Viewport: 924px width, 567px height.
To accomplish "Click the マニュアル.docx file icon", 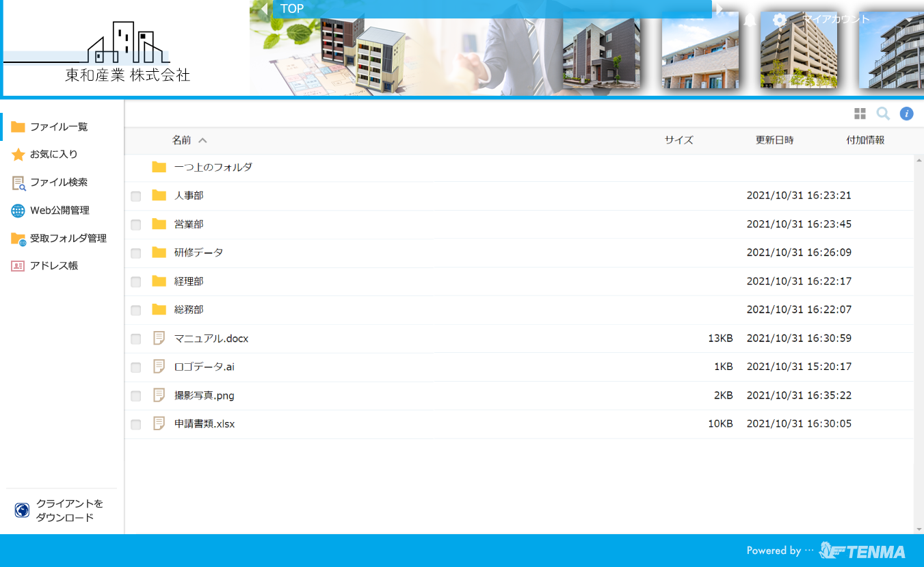I will click(159, 338).
